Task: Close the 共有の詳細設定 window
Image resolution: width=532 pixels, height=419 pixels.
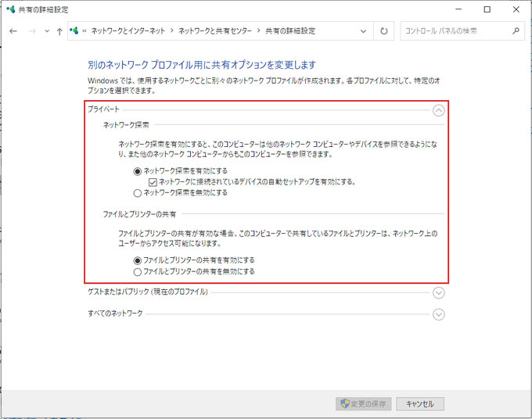Action: tap(516, 9)
